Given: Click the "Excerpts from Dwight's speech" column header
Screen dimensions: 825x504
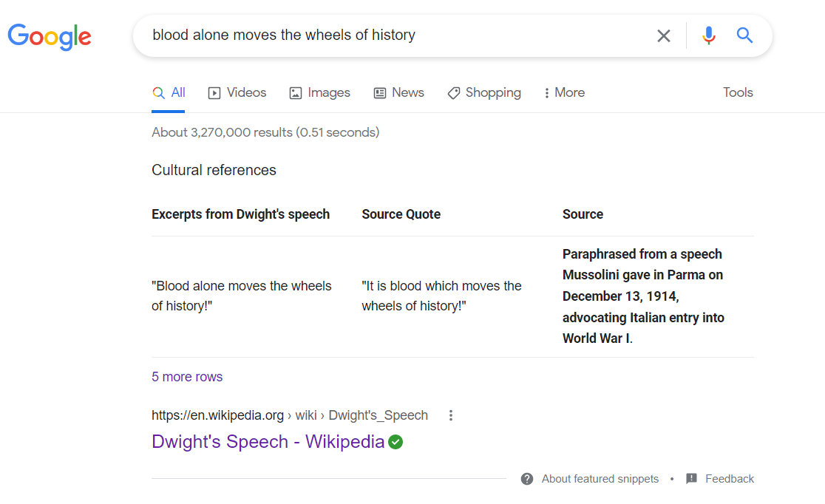Looking at the screenshot, I should [240, 214].
